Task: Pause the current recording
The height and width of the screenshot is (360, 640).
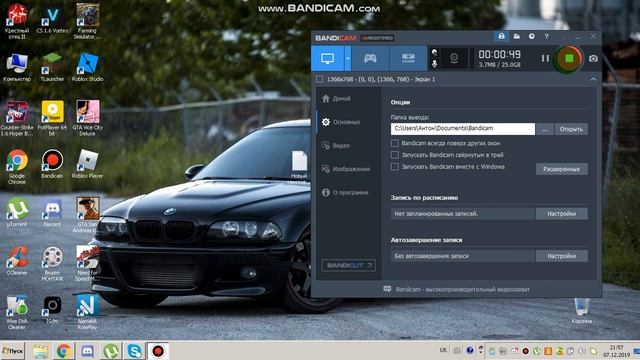Action: 545,58
